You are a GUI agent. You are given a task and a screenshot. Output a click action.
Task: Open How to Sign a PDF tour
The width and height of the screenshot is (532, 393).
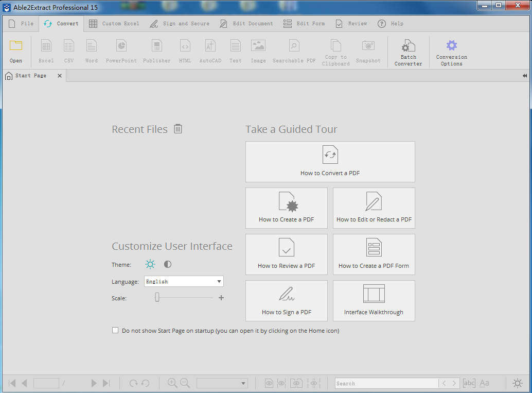point(287,301)
